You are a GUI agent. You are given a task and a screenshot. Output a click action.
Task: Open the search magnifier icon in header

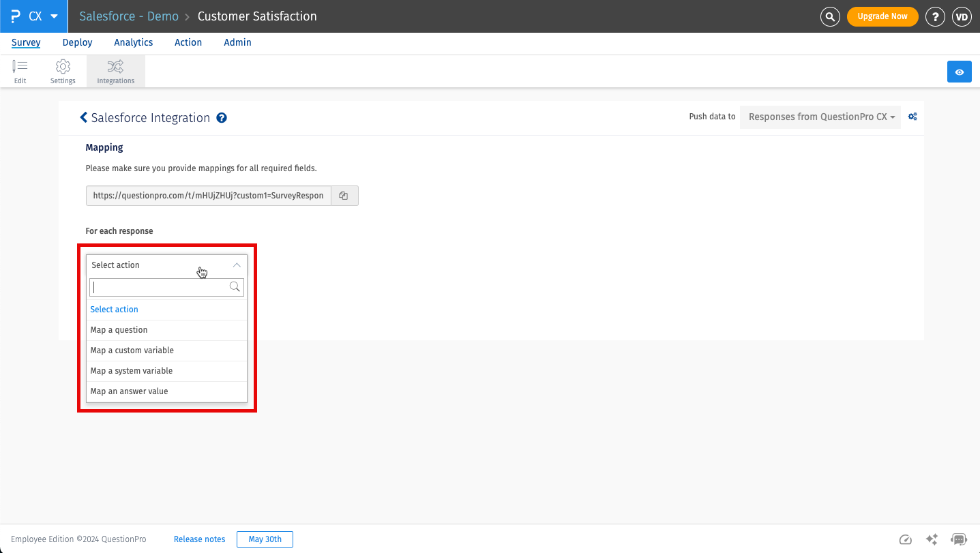pos(830,16)
